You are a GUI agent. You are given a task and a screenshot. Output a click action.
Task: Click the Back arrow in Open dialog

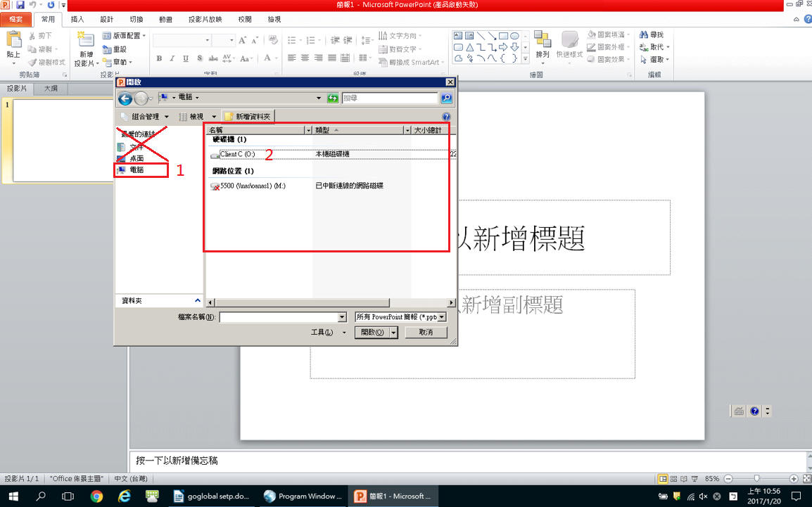click(125, 98)
